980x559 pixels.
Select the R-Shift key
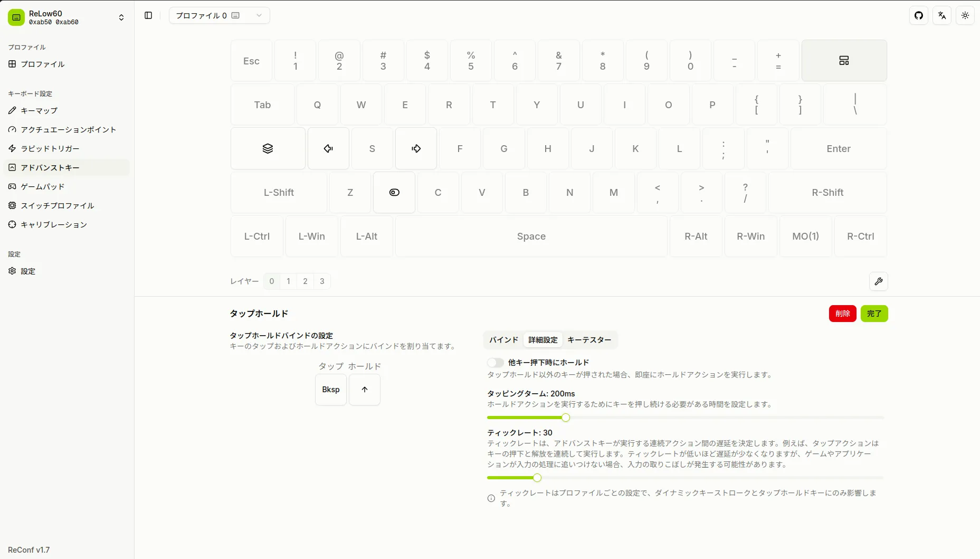(827, 192)
